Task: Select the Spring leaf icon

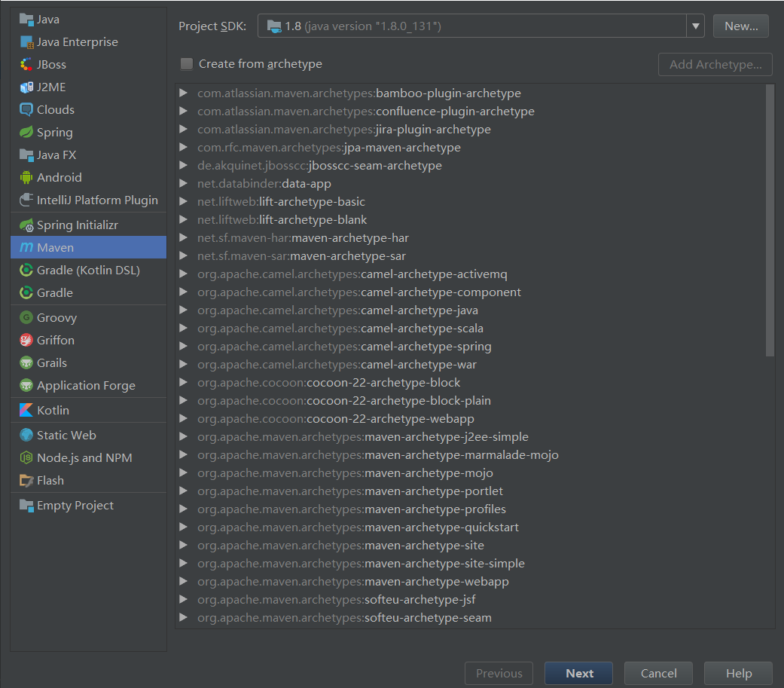Action: [26, 132]
